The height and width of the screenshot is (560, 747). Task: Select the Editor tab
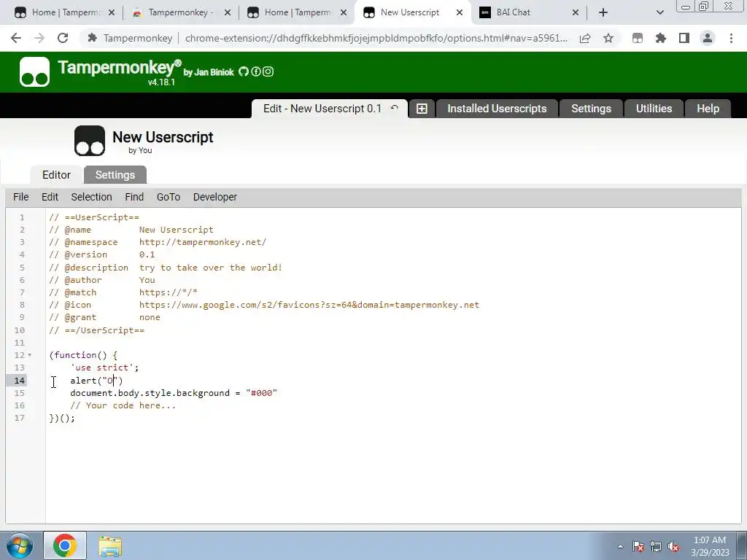tap(56, 175)
